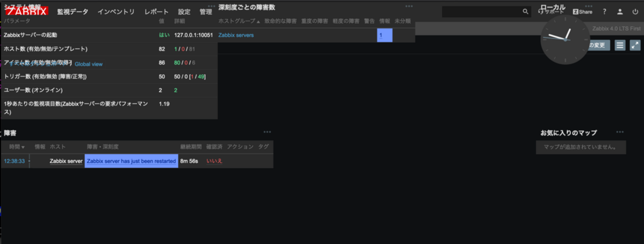
Task: Click the search magnifier icon
Action: click(526, 11)
